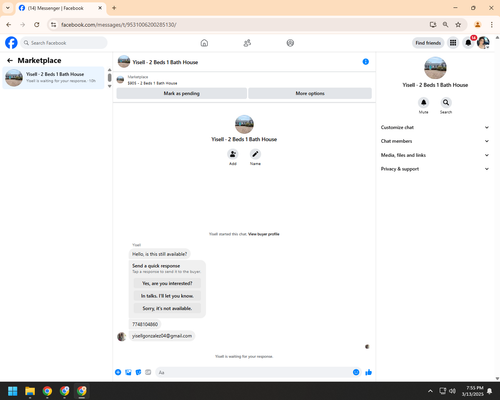Image resolution: width=500 pixels, height=400 pixels.
Task: Open the Facebook logo home link
Action: coord(11,43)
